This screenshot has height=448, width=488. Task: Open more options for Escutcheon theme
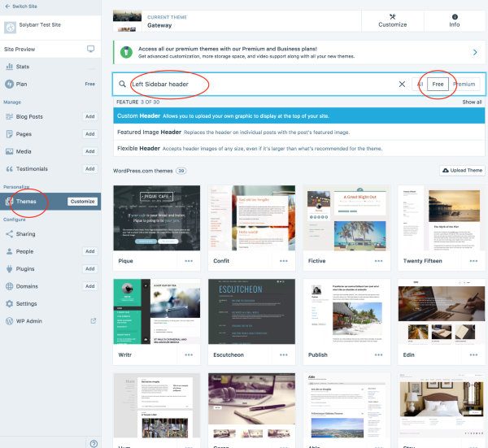click(x=284, y=354)
